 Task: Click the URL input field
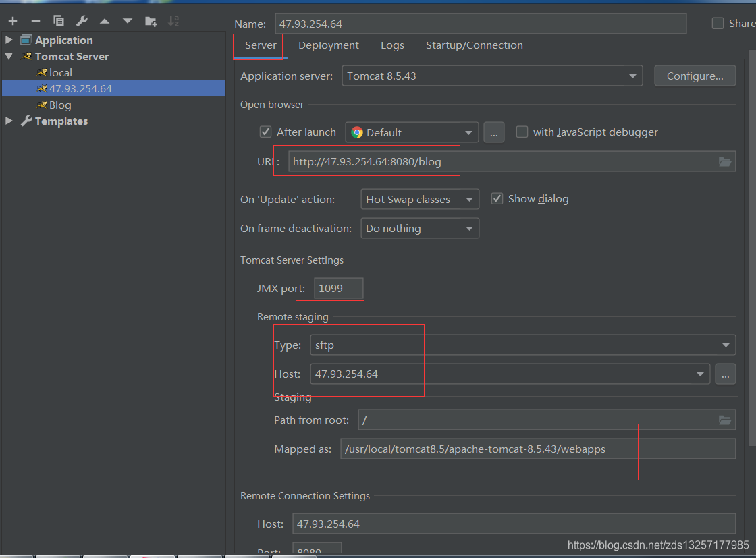(512, 161)
